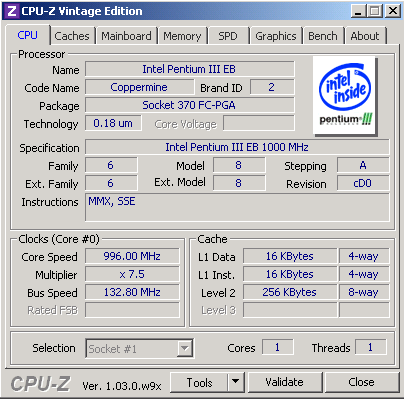
Task: Open the Tools dropdown arrow
Action: (x=236, y=382)
